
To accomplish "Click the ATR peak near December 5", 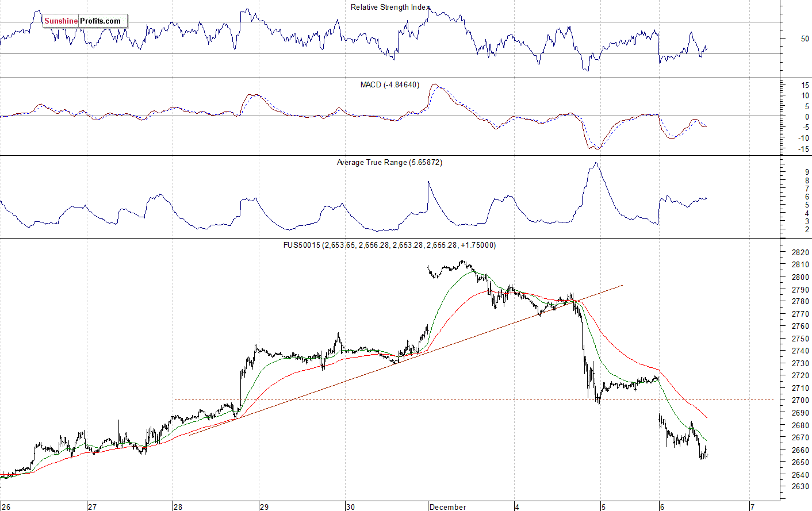I will click(596, 163).
